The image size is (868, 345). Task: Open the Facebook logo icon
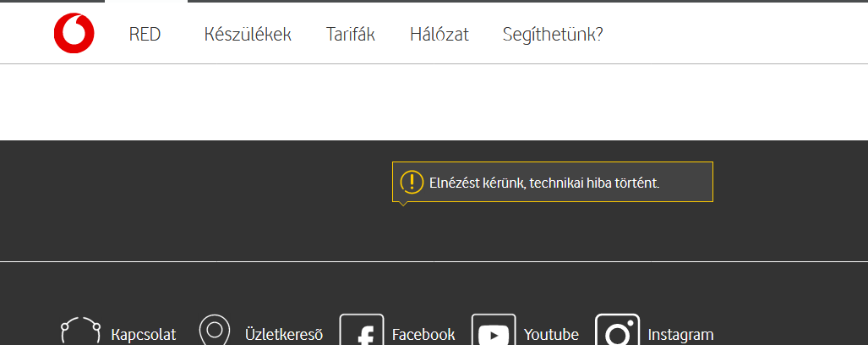362,333
